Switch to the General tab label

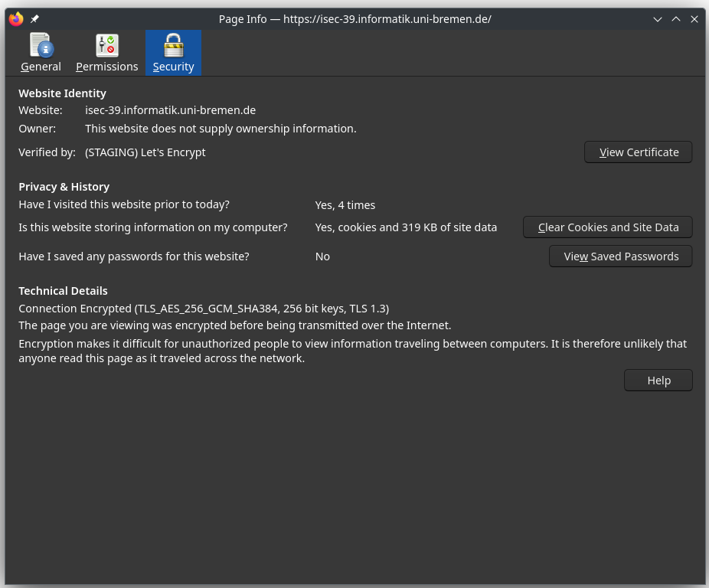pos(41,67)
